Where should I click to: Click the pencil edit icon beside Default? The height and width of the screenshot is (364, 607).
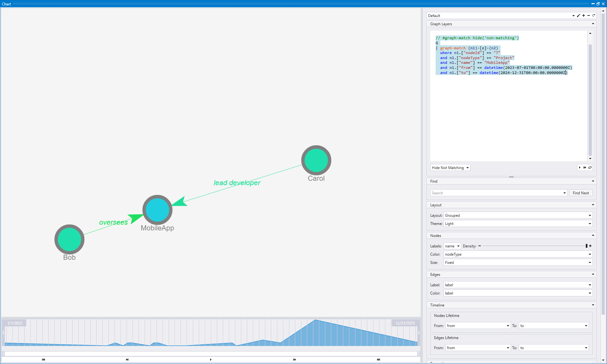[x=578, y=16]
